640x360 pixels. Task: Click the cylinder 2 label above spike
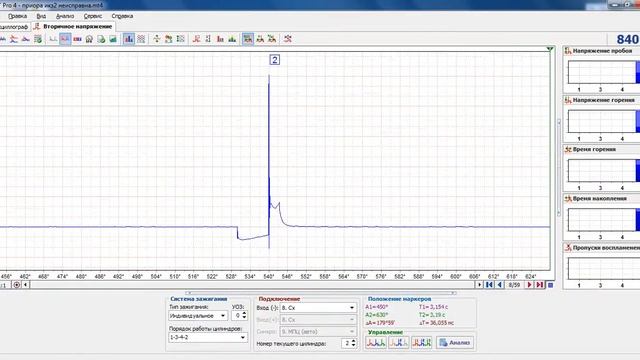coord(275,60)
